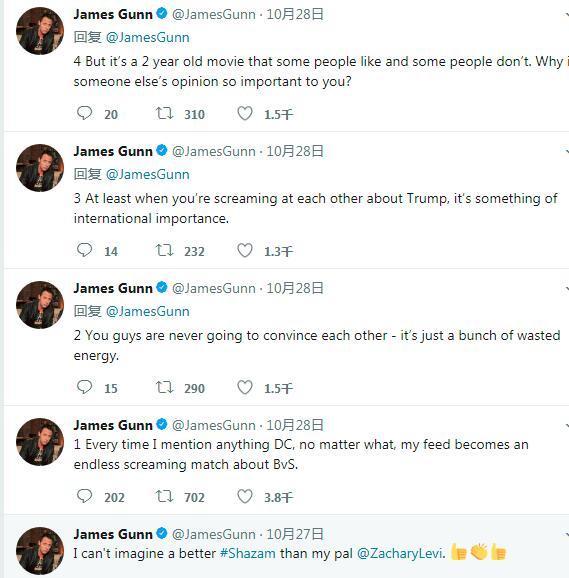Retweet the tweet with 290 retweets
The image size is (569, 578).
164,387
